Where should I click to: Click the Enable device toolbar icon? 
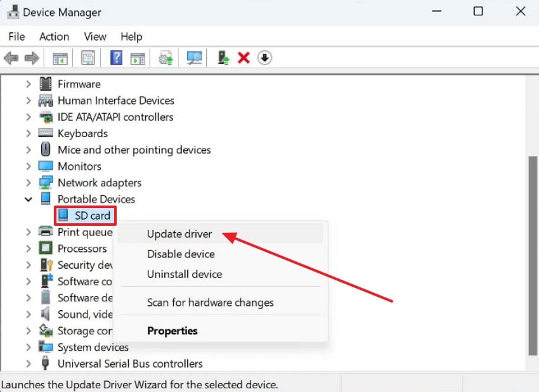[223, 58]
